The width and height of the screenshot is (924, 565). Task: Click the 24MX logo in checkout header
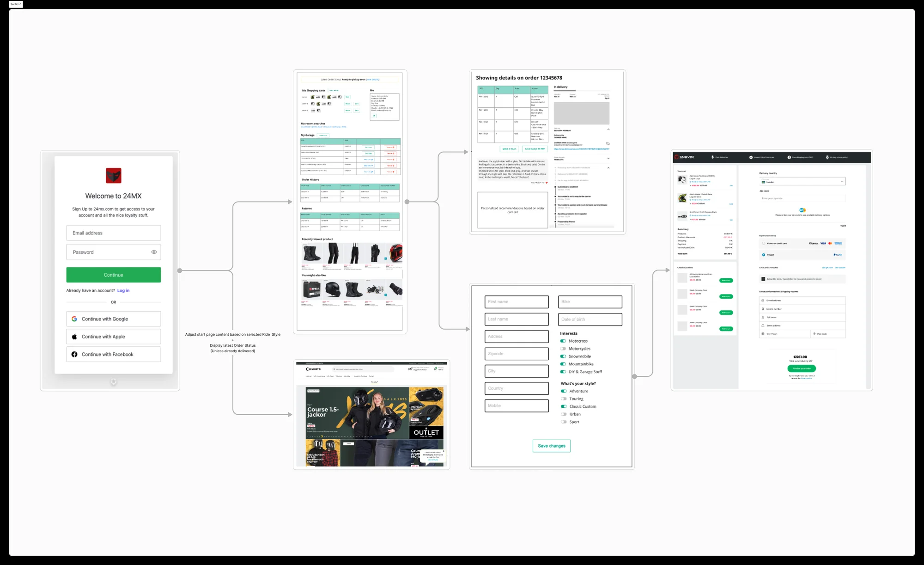point(685,157)
